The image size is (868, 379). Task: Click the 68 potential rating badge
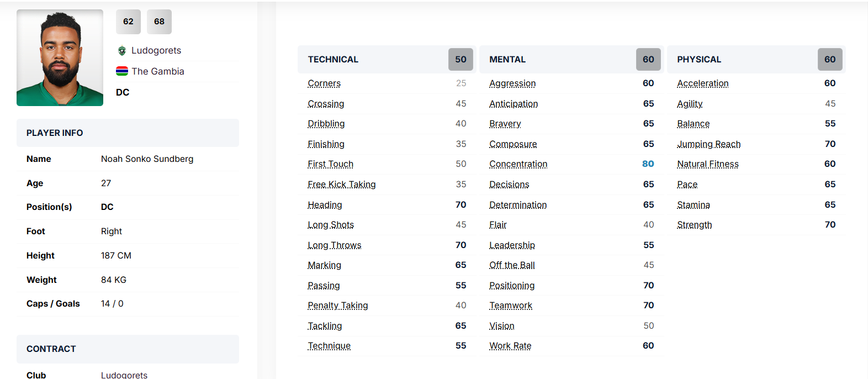(x=159, y=22)
